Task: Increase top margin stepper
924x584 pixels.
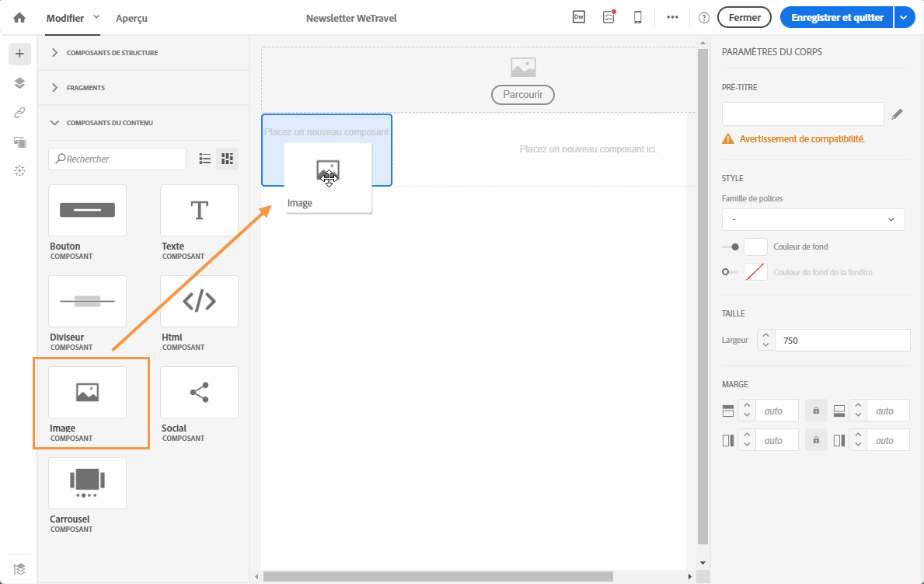Action: pyautogui.click(x=748, y=406)
